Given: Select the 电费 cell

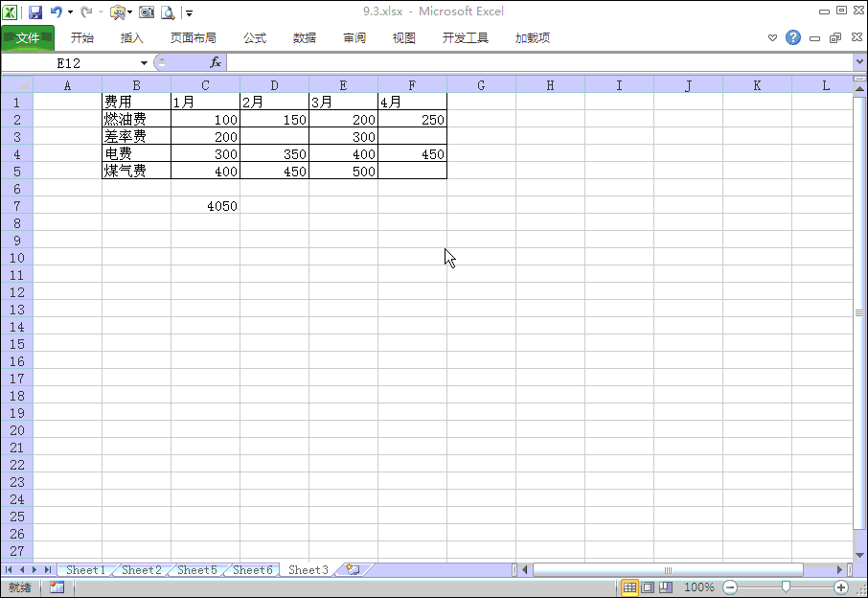Looking at the screenshot, I should [x=136, y=153].
